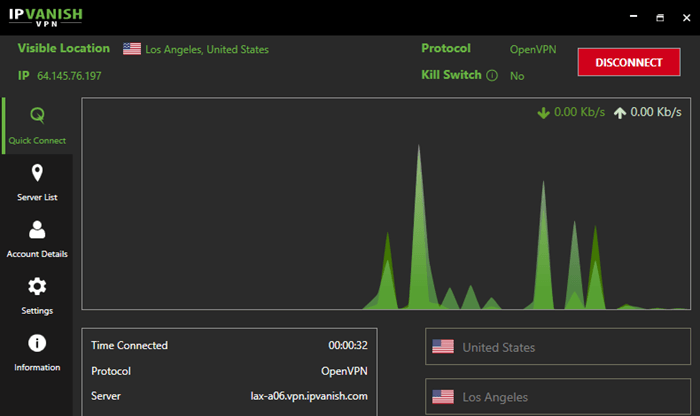The width and height of the screenshot is (700, 416).
Task: Click the IPVanish VPN logo
Action: coord(46,17)
